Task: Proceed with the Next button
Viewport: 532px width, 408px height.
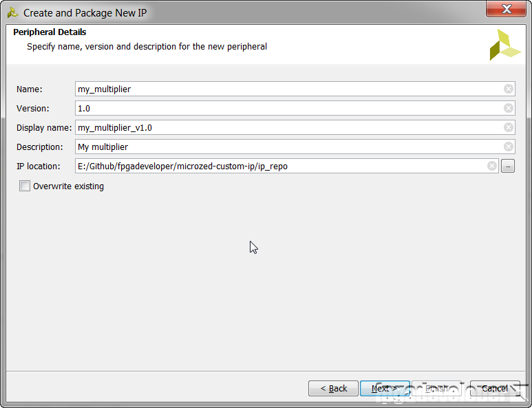Action: (385, 388)
